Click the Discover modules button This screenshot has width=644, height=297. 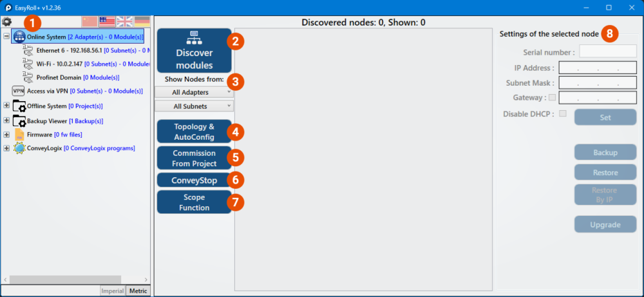point(194,50)
